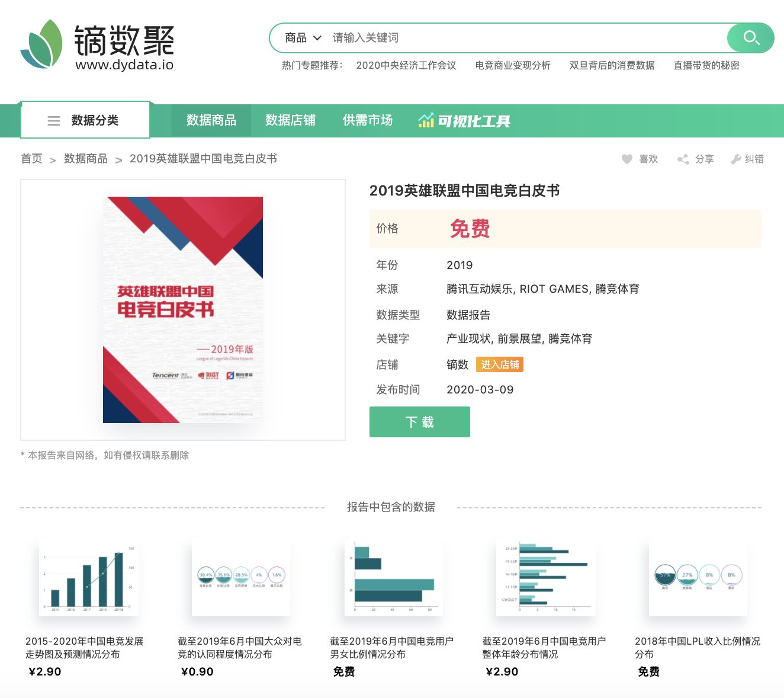Viewport: 784px width, 698px height.
Task: Open hot topic 双旦背后的消费数据
Action: coord(612,65)
